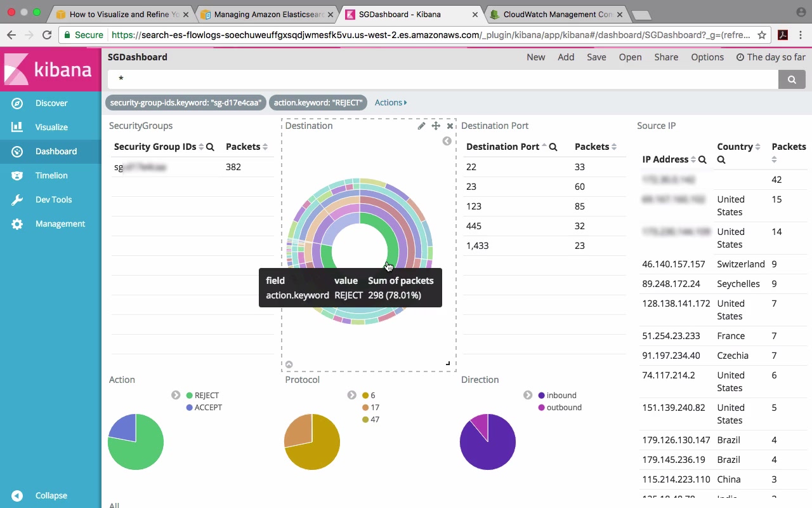Open Management gear icon

17,224
